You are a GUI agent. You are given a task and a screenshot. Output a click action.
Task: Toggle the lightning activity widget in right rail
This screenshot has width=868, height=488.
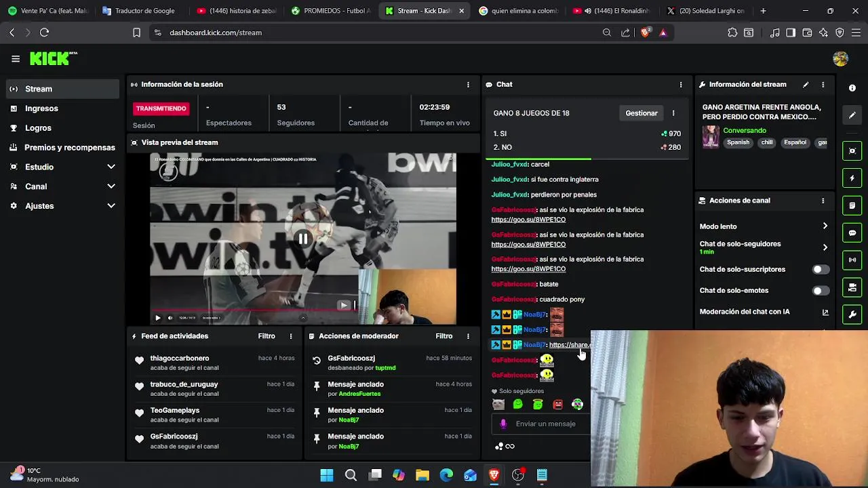click(852, 178)
